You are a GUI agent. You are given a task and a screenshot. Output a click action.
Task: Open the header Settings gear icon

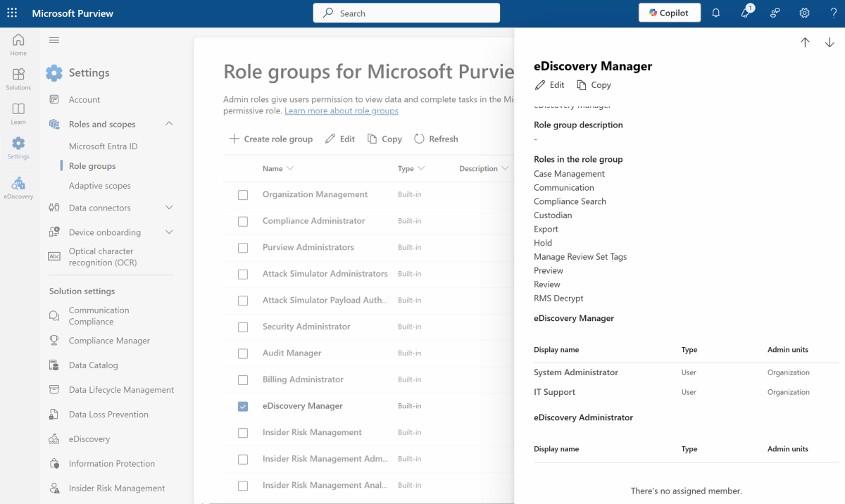pos(805,13)
